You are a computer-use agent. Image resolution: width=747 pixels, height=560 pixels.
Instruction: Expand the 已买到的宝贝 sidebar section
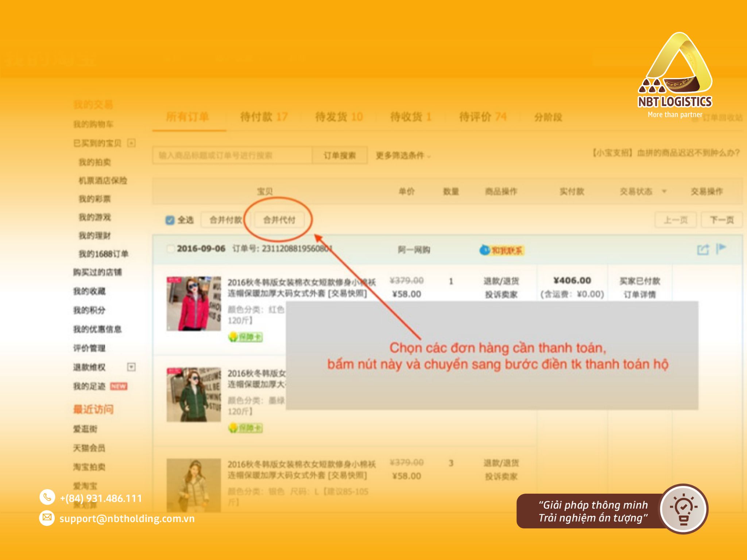(x=131, y=143)
